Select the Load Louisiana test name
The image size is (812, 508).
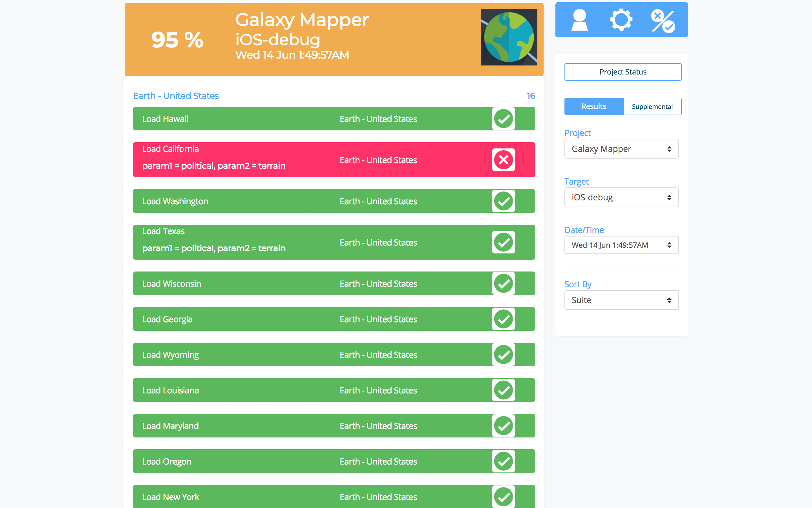[x=171, y=390]
